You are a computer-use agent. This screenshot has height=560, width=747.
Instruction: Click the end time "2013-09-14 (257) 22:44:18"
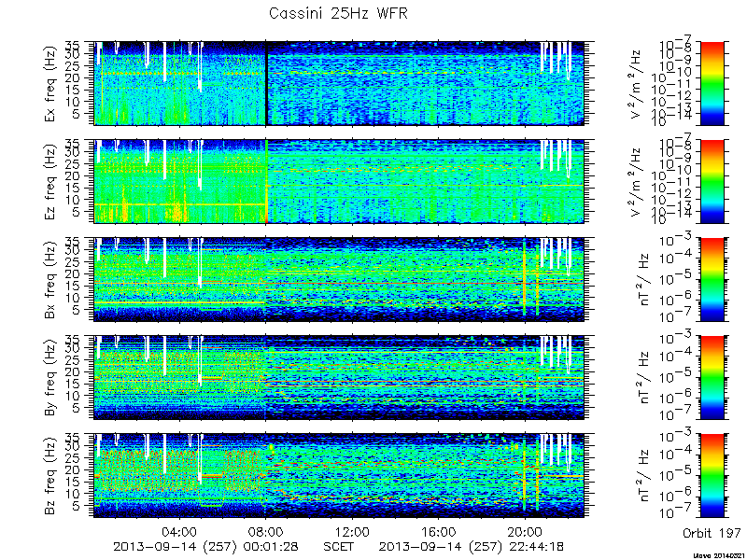472,546
